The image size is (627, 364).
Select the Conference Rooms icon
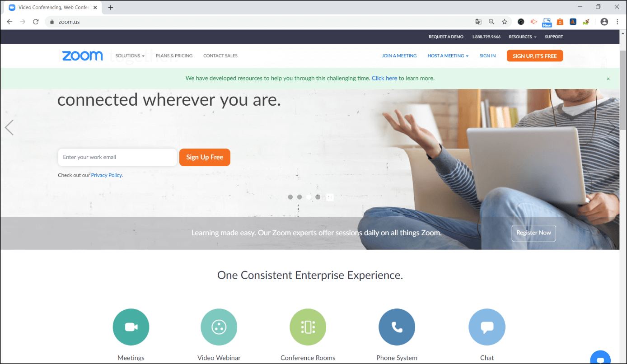[x=308, y=327]
